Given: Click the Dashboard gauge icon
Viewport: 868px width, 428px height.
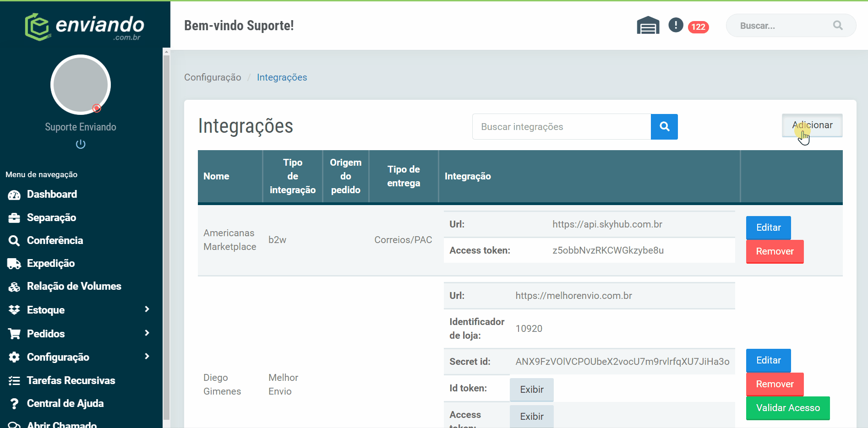Looking at the screenshot, I should pos(14,195).
